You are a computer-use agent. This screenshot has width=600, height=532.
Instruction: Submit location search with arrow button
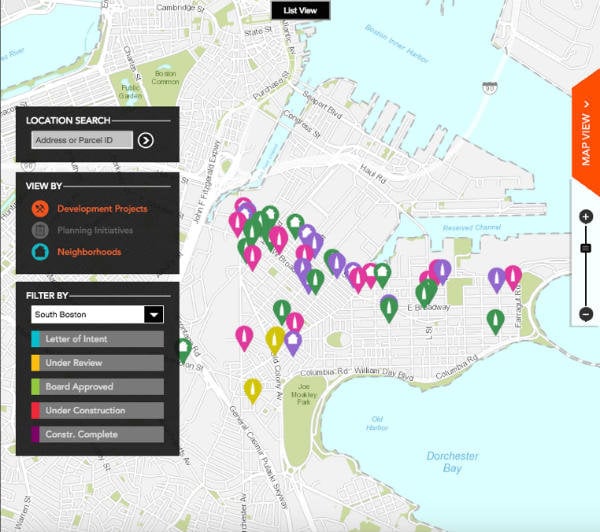click(x=146, y=140)
